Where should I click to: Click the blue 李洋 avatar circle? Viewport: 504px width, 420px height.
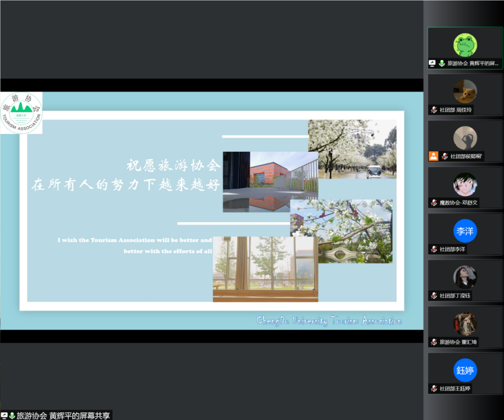click(x=465, y=231)
